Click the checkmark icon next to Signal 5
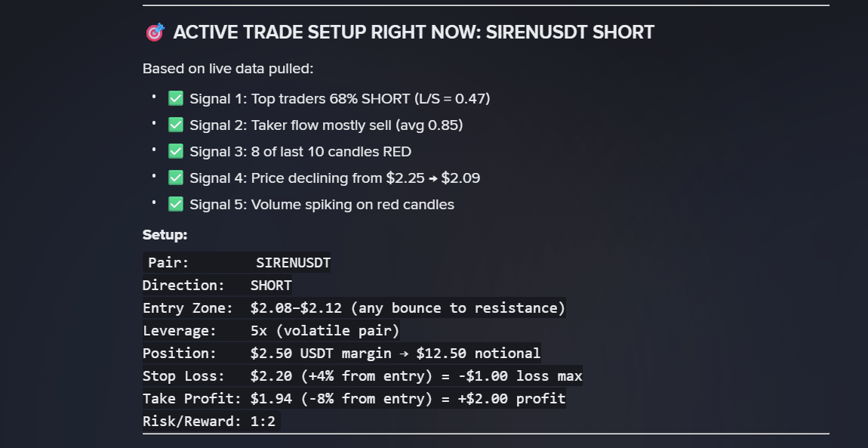The image size is (868, 448). [176, 204]
